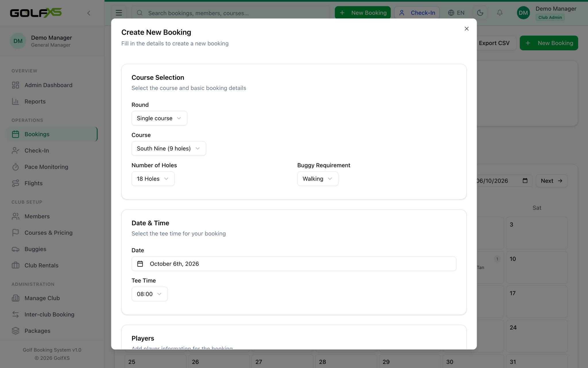Click the calendar icon in the booking Date field
This screenshot has width=588, height=368.
[140, 264]
